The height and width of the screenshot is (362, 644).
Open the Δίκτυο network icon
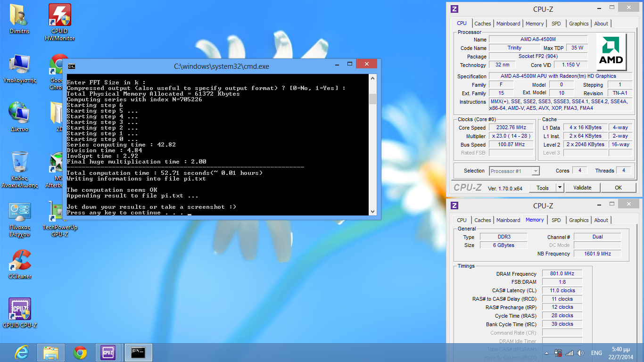pos(19,117)
